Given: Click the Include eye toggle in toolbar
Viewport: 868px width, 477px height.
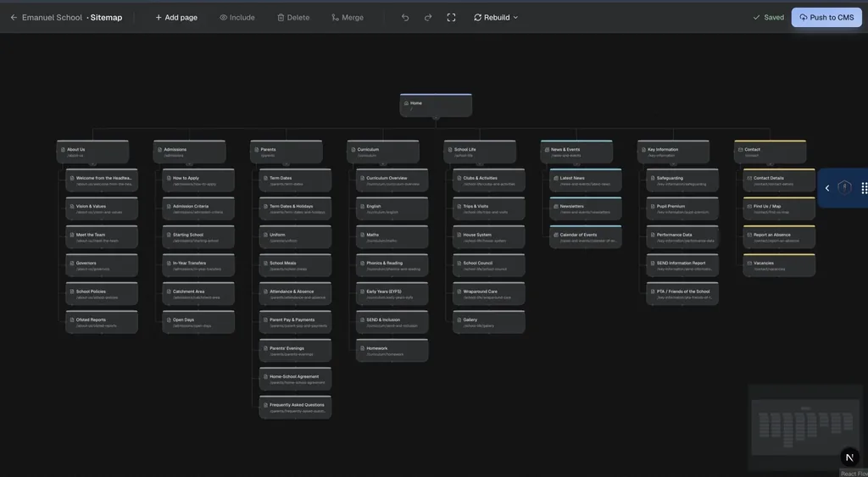Looking at the screenshot, I should 237,18.
